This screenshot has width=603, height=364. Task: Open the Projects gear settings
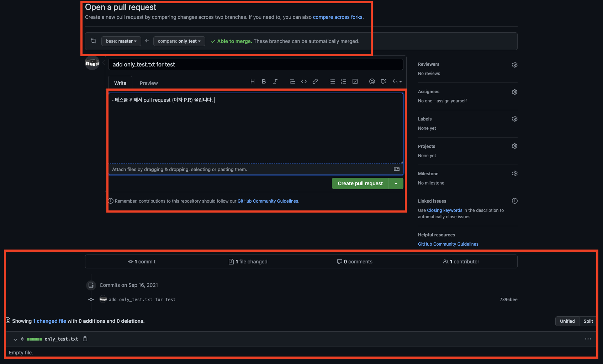pyautogui.click(x=515, y=146)
